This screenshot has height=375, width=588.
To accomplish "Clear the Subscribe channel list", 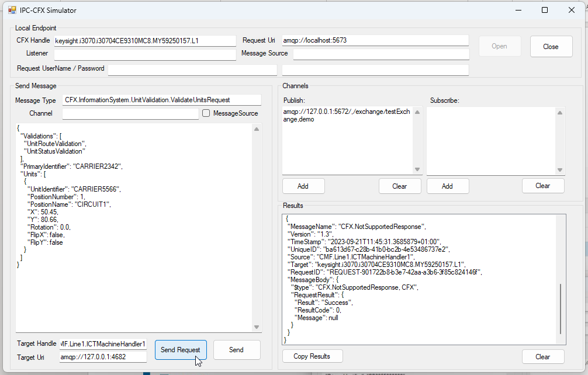I will tap(542, 186).
